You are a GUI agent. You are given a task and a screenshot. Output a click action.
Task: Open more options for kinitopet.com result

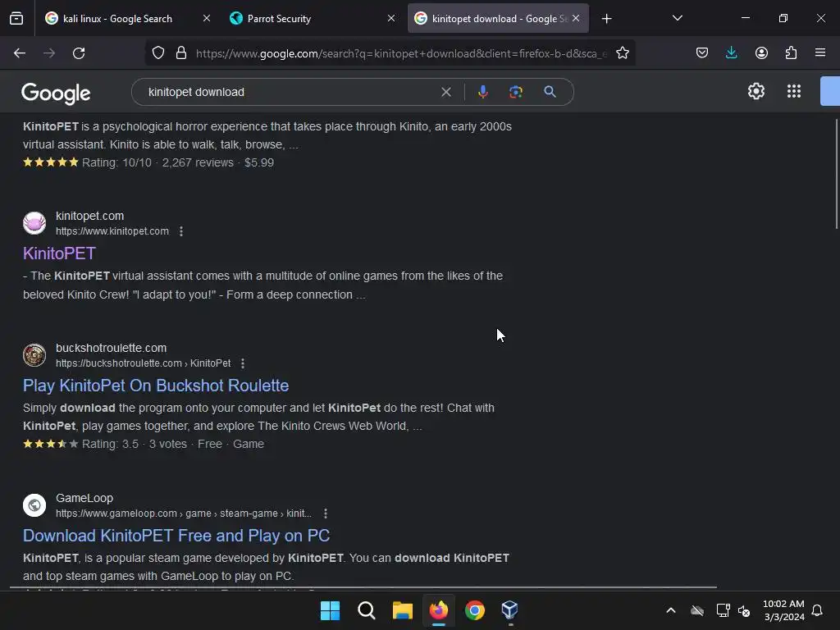tap(181, 231)
